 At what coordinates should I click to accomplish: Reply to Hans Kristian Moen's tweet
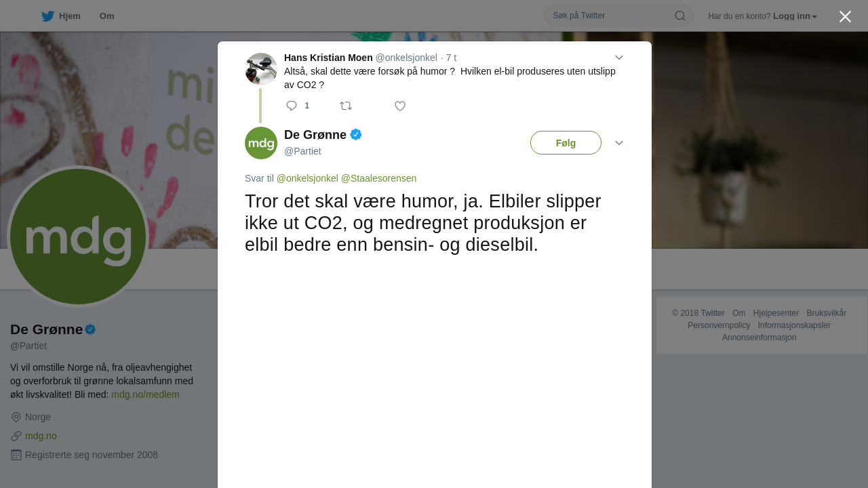292,106
